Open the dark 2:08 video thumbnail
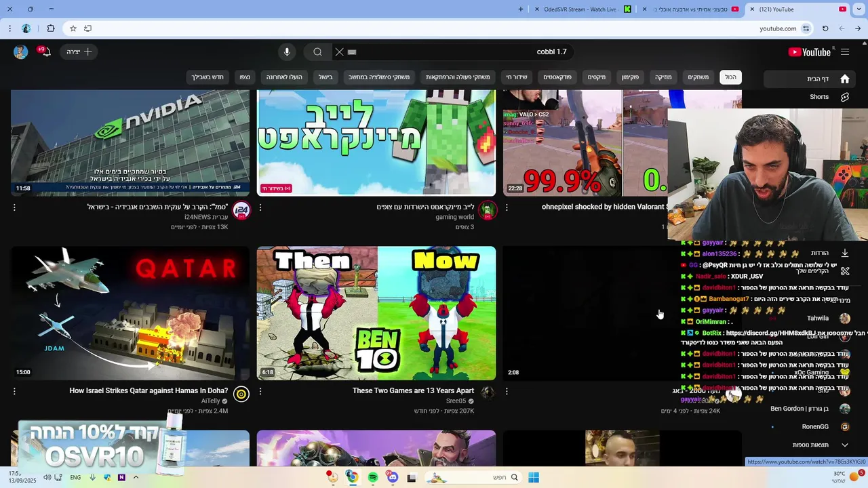Viewport: 868px width, 488px height. coord(591,313)
